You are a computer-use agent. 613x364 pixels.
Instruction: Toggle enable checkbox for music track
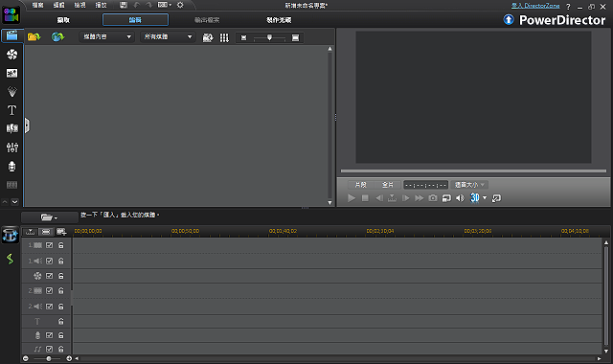pyautogui.click(x=49, y=349)
